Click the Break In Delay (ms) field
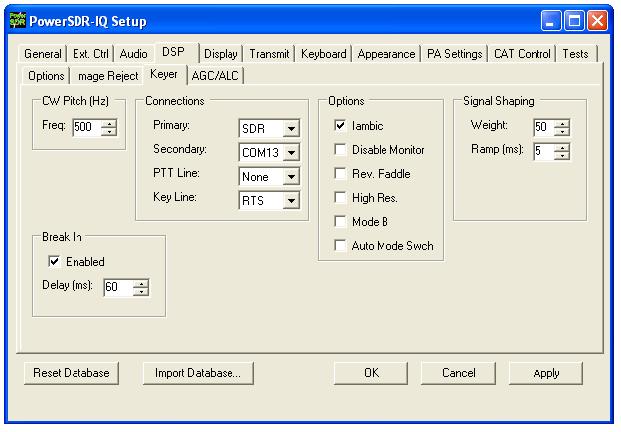This screenshot has height=432, width=621. [x=118, y=287]
